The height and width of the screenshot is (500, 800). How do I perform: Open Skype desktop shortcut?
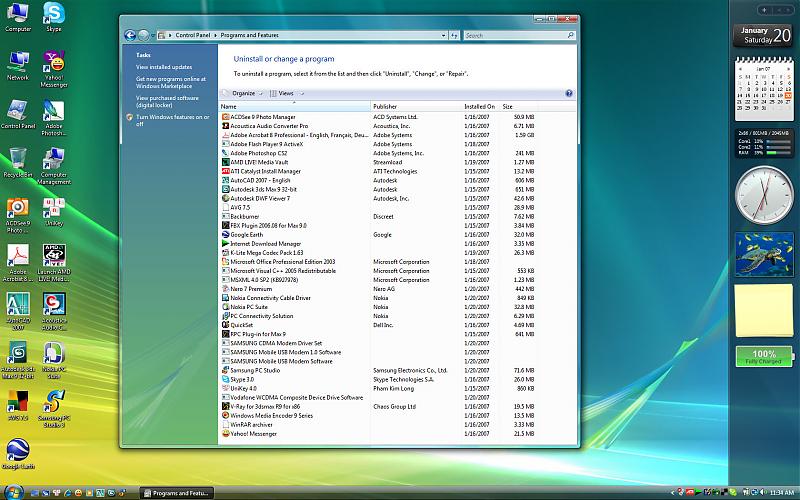[54, 15]
